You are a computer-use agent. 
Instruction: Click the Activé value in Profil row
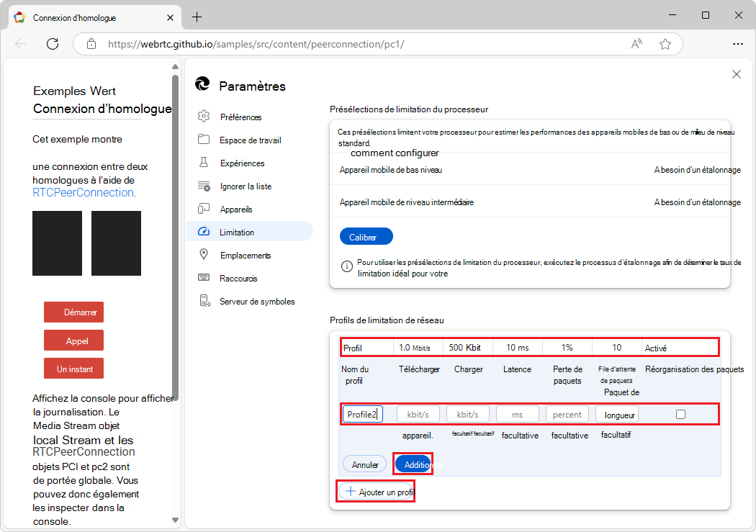coord(656,348)
